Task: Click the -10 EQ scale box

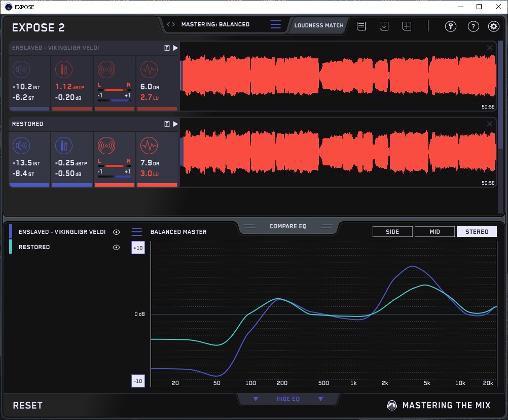Action: click(138, 381)
